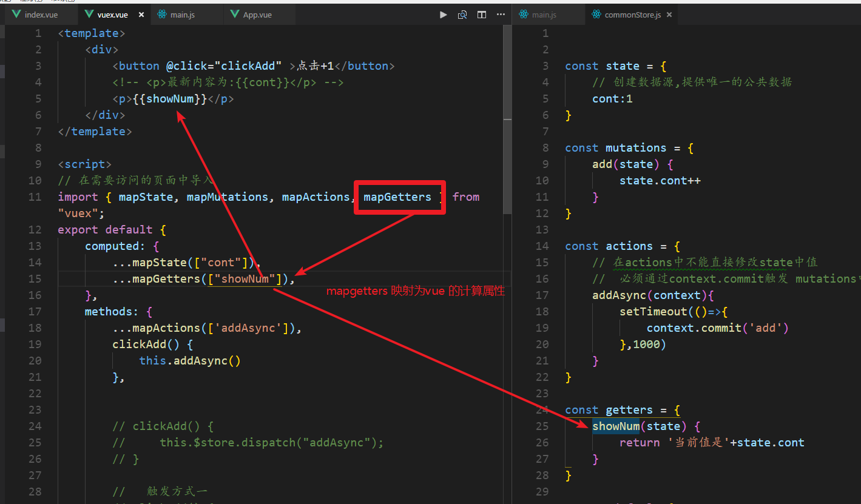
Task: Click context.commit('add') statement
Action: click(718, 328)
